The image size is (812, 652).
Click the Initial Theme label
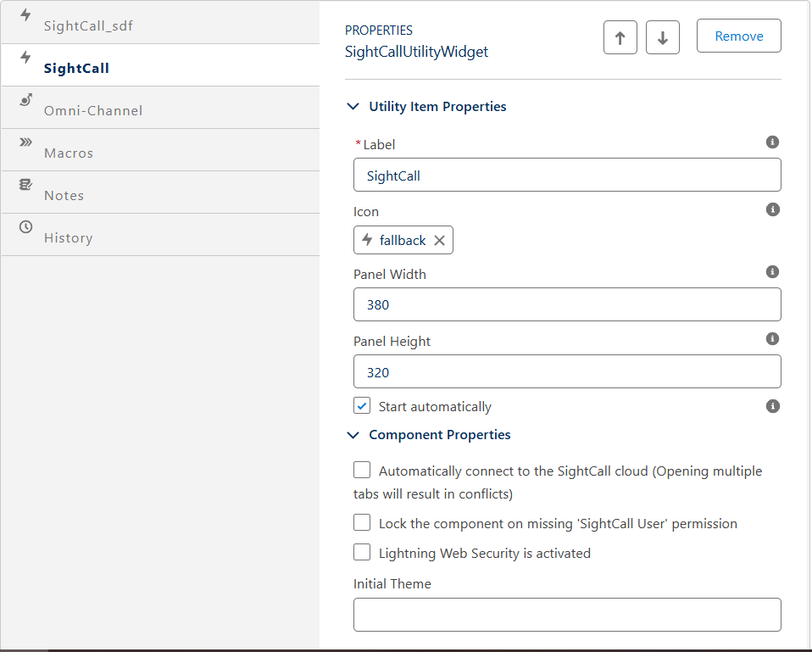392,583
